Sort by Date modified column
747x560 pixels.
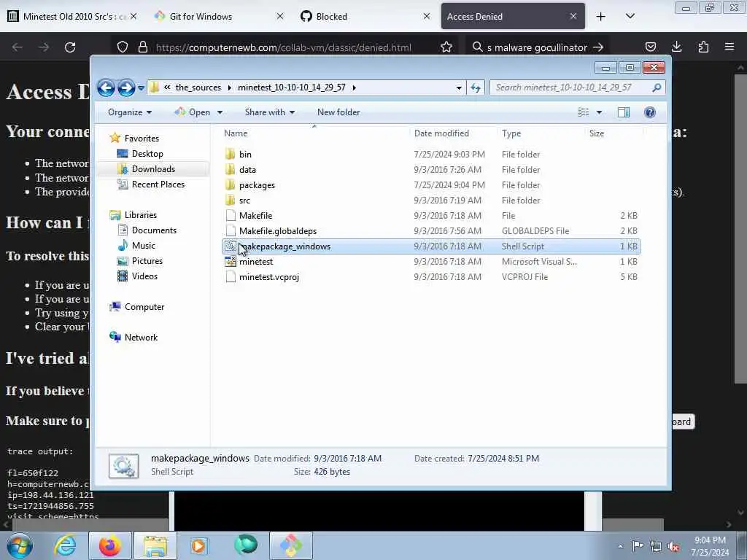coord(441,133)
